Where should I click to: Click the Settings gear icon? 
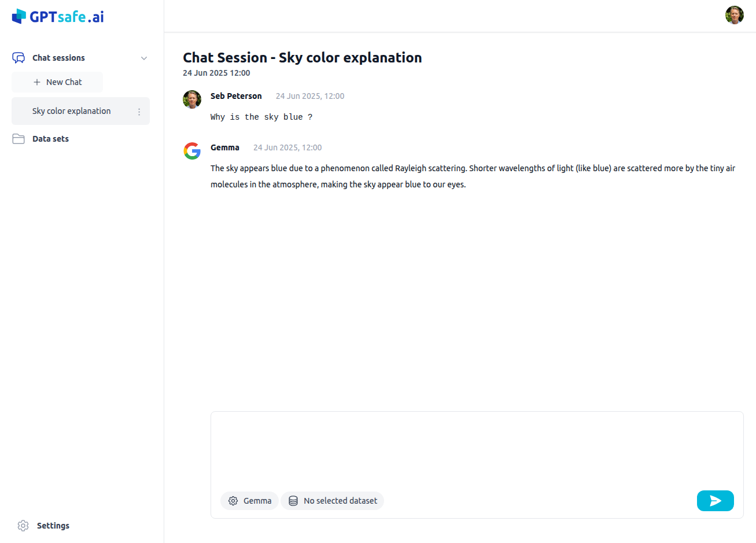click(23, 526)
